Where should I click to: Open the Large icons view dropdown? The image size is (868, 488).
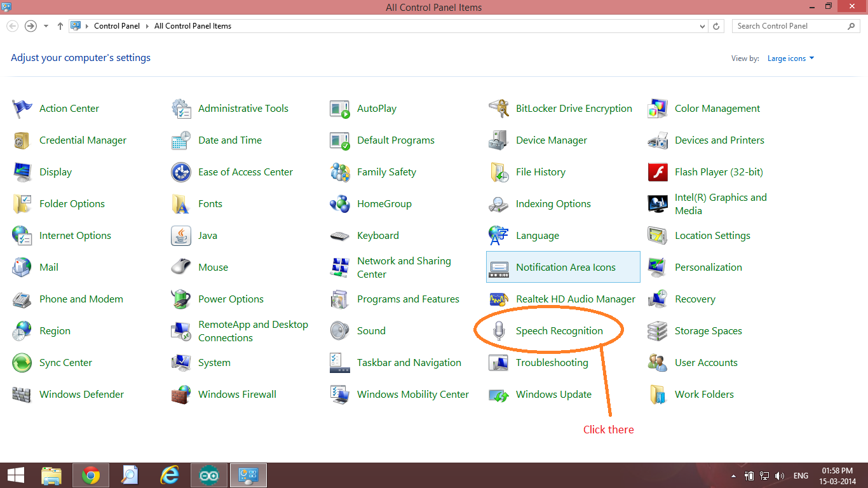(790, 58)
